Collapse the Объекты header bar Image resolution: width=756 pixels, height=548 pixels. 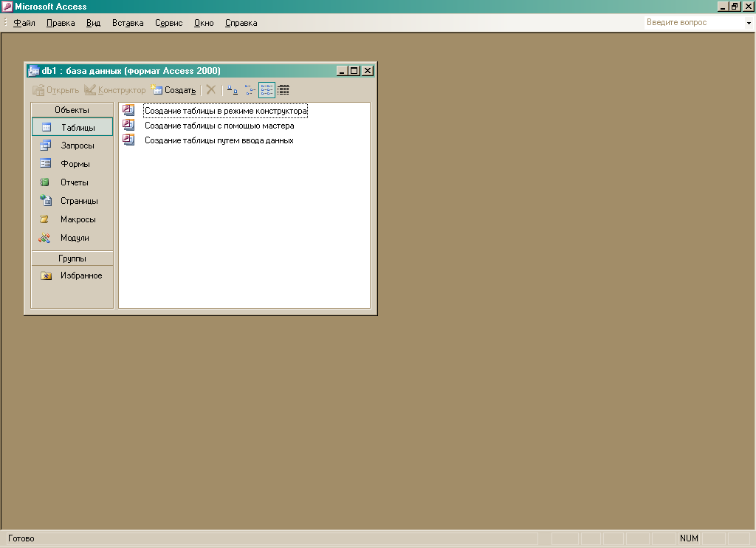[72, 110]
